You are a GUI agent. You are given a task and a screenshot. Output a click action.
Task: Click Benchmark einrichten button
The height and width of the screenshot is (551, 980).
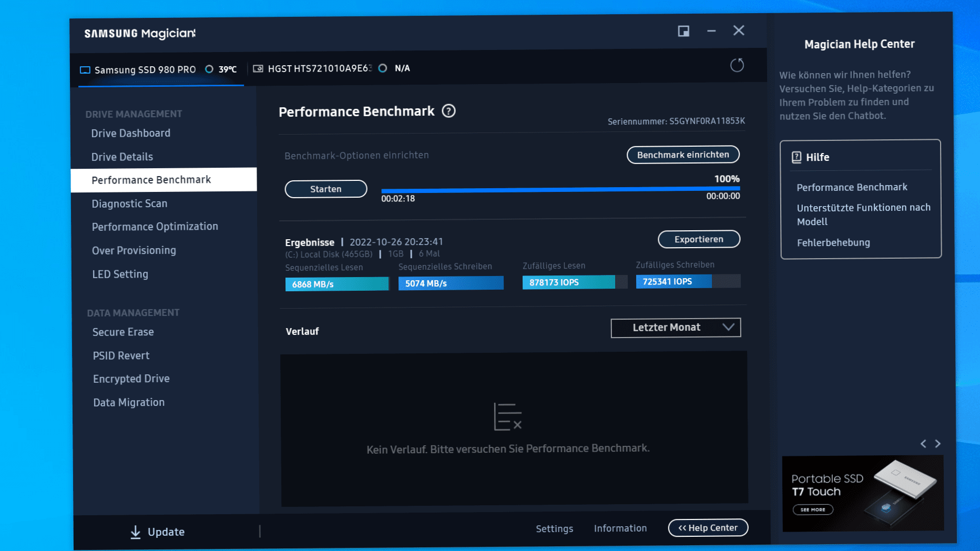coord(683,155)
